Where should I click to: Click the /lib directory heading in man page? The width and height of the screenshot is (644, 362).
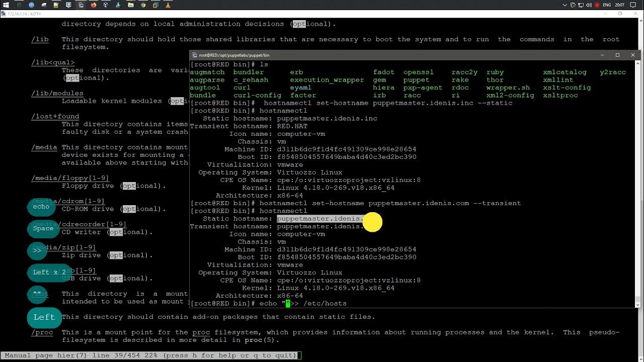tap(40, 39)
